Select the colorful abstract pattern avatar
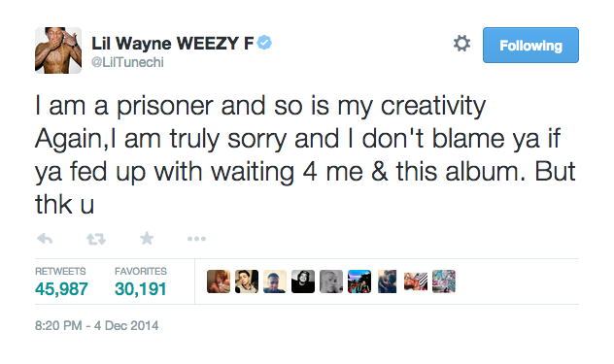This screenshot has height=364, width=614. click(444, 281)
